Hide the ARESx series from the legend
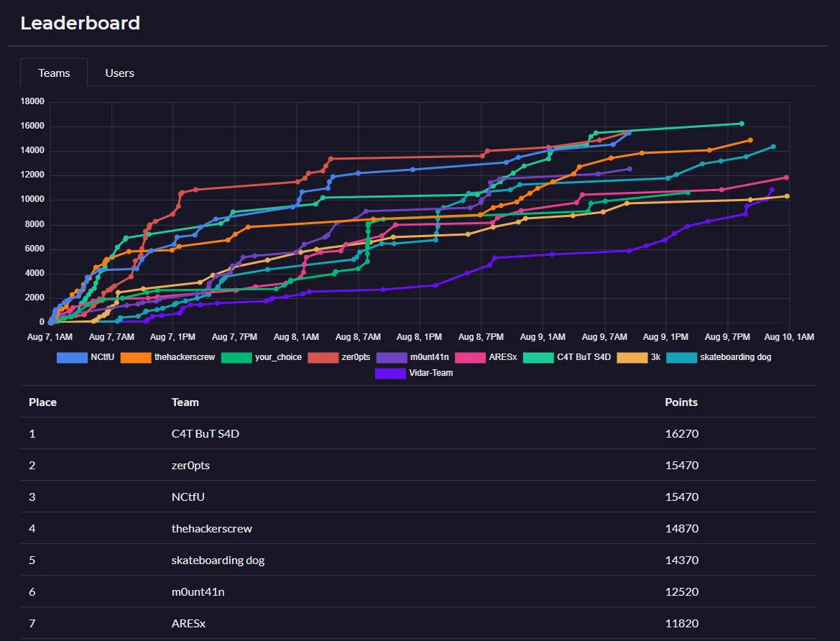Image resolution: width=840 pixels, height=641 pixels. coord(486,357)
